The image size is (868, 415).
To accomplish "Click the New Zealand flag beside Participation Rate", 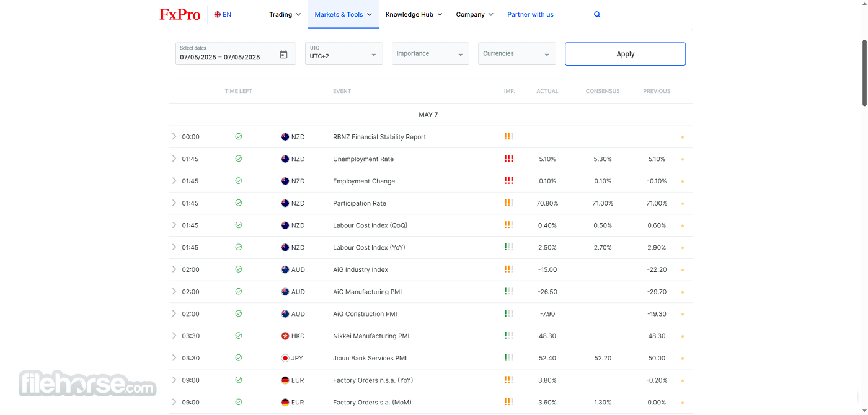I will pos(285,203).
